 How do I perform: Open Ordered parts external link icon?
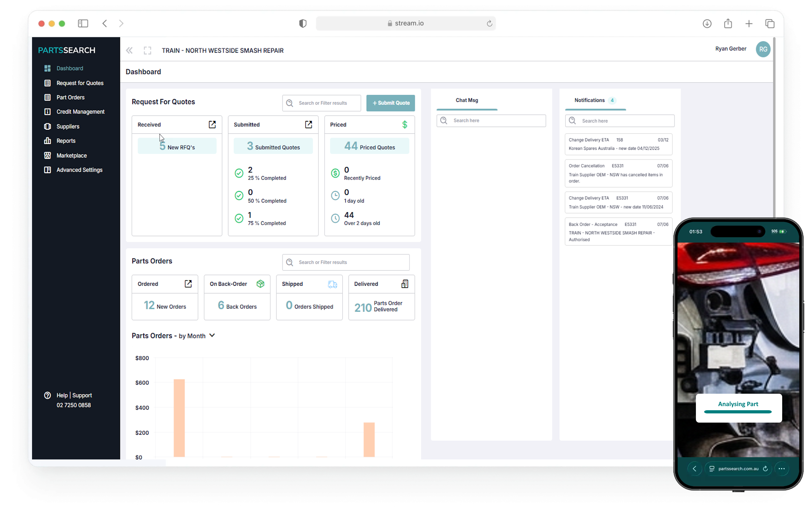click(x=188, y=284)
